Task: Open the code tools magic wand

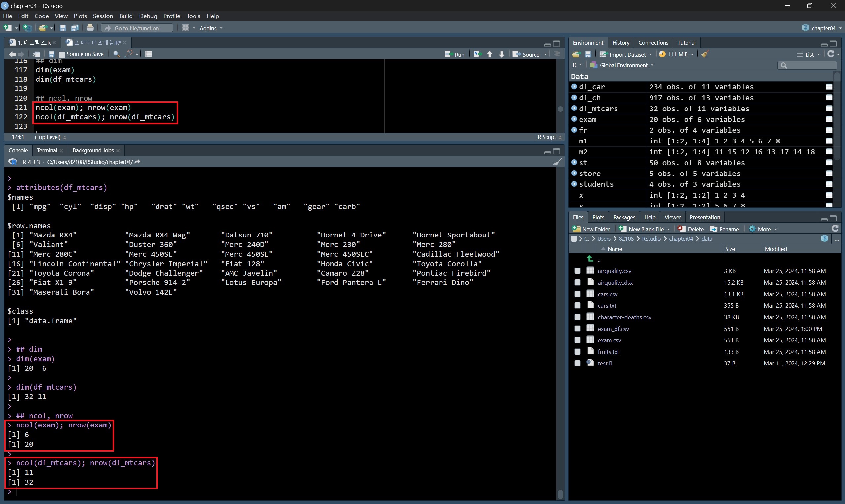Action: pos(129,54)
